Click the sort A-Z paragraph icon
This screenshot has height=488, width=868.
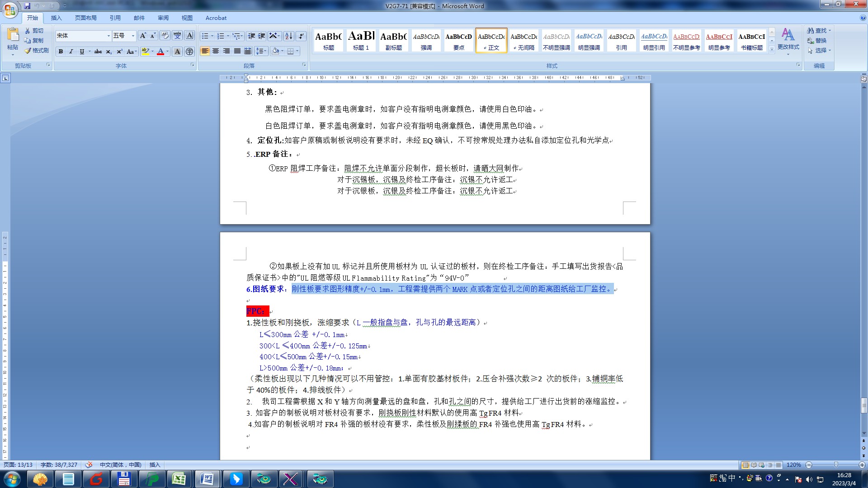(288, 36)
